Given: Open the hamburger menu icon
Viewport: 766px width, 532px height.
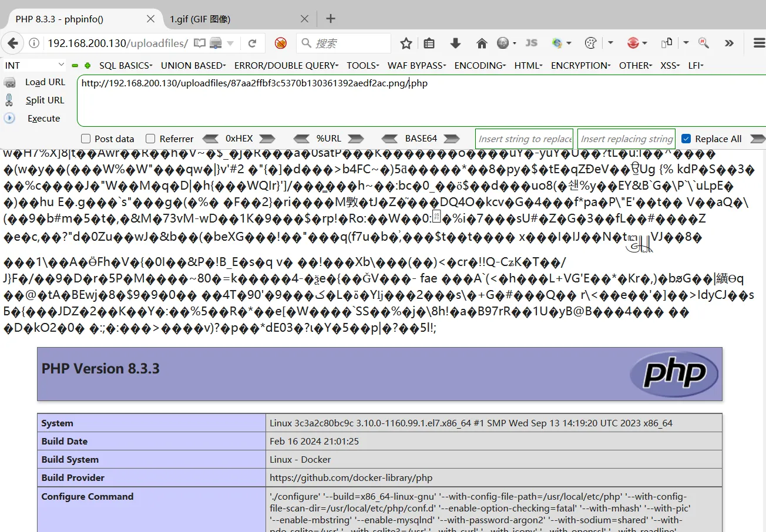Looking at the screenshot, I should (x=759, y=43).
